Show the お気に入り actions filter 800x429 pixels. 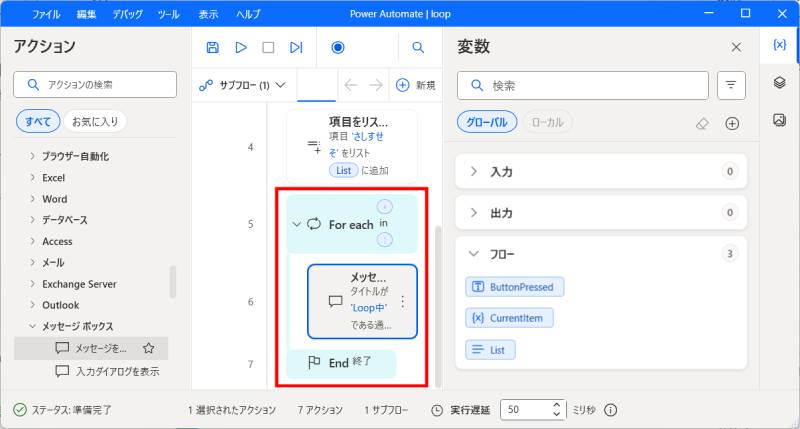point(95,122)
